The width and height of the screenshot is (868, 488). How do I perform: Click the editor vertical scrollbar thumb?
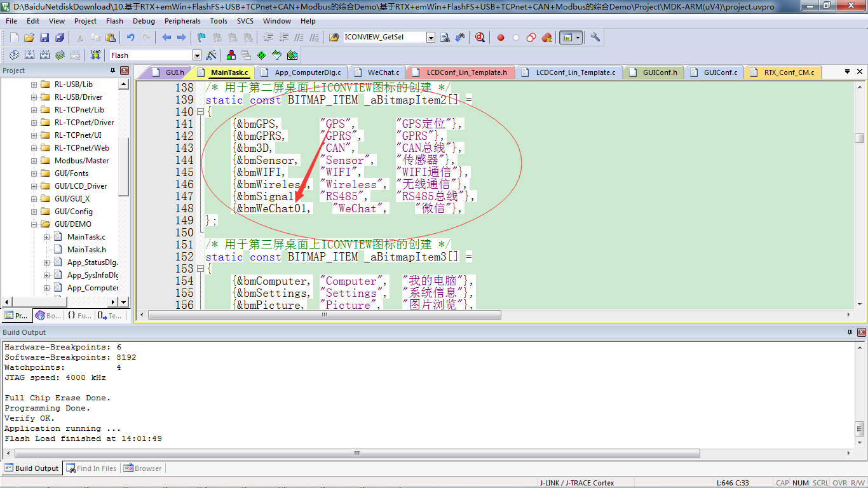pos(859,139)
